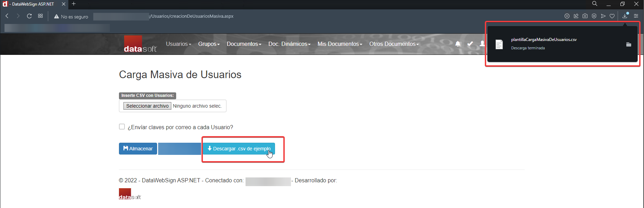
Task: Click the 'Ninguno archivo selec.' file field
Action: click(x=197, y=106)
